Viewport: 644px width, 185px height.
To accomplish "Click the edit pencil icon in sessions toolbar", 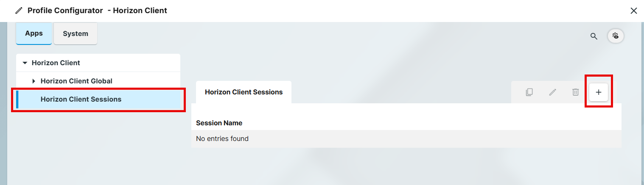I will coord(552,92).
